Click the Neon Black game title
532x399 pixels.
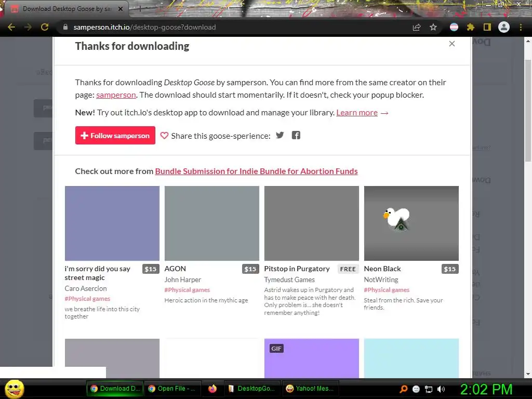pos(382,269)
